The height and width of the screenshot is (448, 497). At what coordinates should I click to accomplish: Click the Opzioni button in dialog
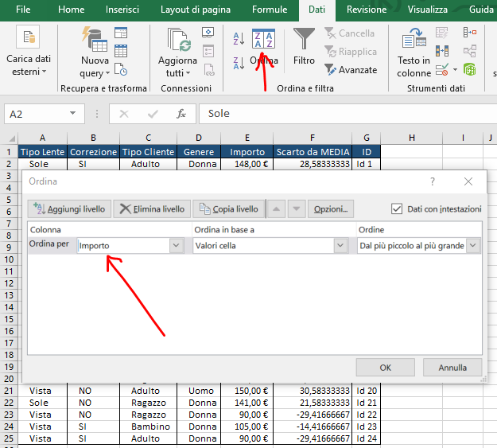(x=330, y=209)
